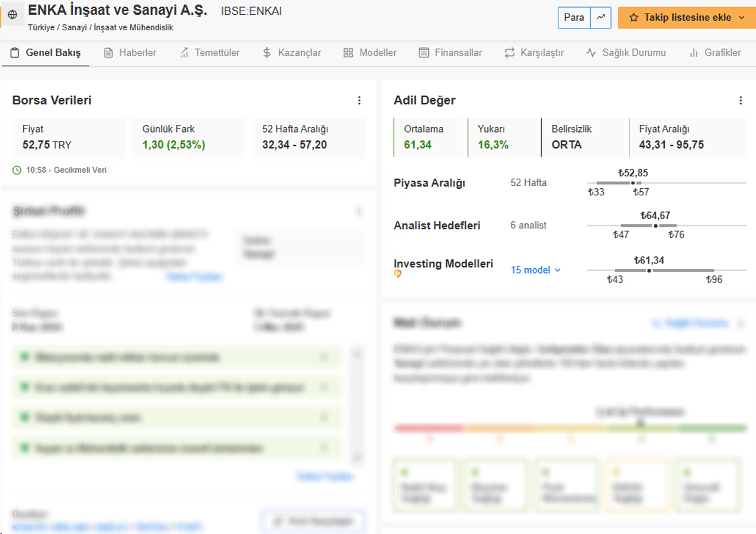Screen dimensions: 756x534
Task: Click the Türkiye / Sanayi / İnşaat ve Mühendislik breadcrumb
Action: pyautogui.click(x=101, y=27)
